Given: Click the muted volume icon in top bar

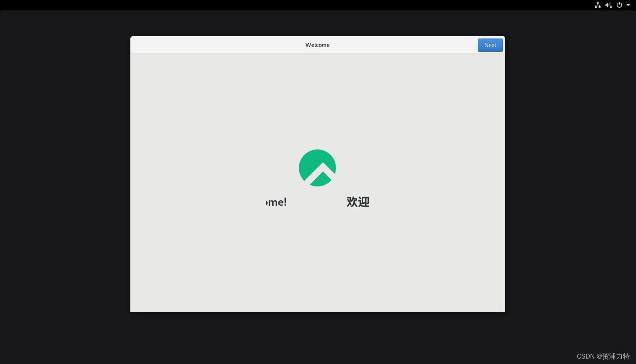Looking at the screenshot, I should (x=609, y=5).
